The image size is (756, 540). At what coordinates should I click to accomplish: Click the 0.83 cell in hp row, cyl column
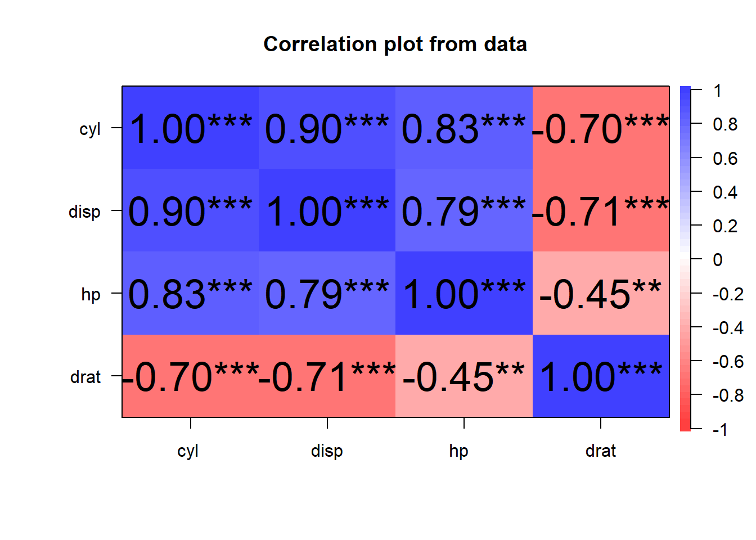190,294
